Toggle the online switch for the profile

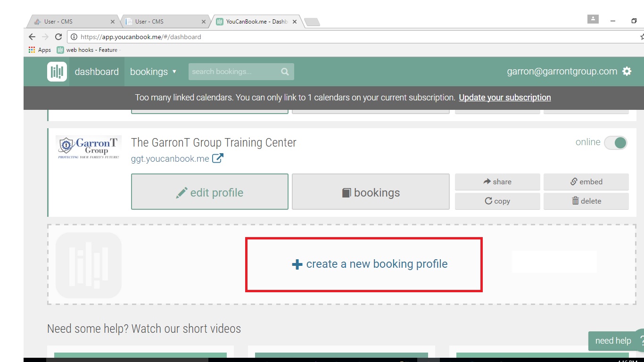615,142
